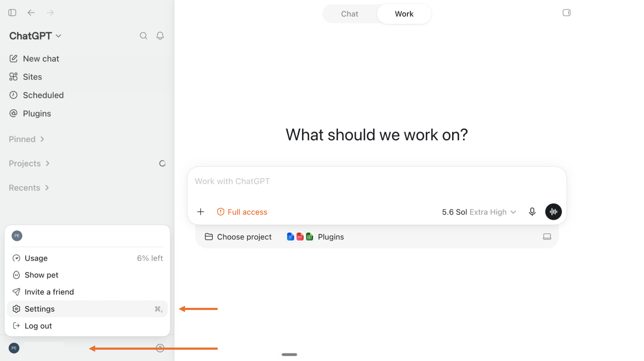
Task: Expand the Pinned section
Action: tap(27, 139)
